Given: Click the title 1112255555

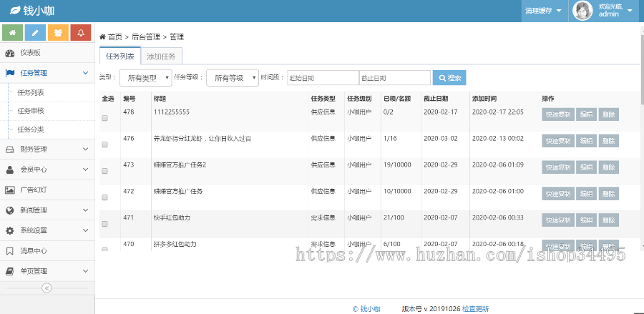Looking at the screenshot, I should [x=172, y=112].
